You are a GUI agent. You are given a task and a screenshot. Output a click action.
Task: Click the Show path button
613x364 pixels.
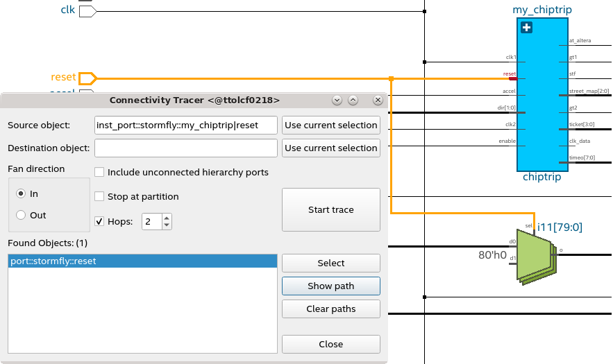click(x=330, y=286)
